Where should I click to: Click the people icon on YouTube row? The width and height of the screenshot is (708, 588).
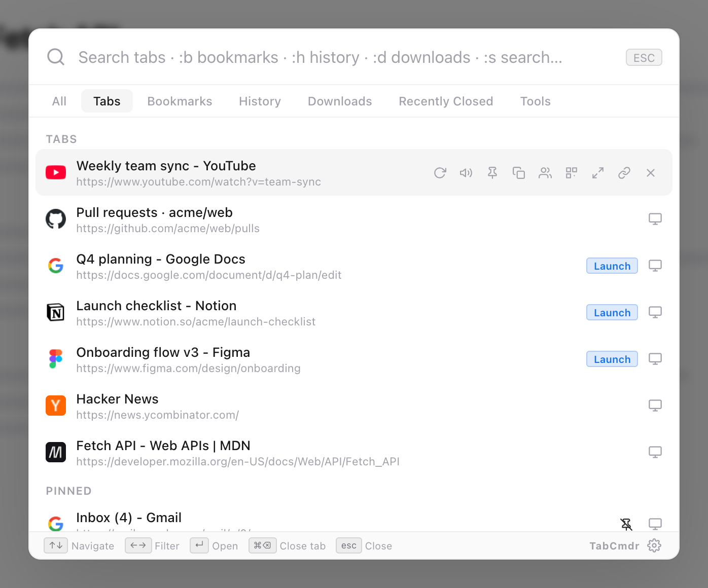click(545, 173)
